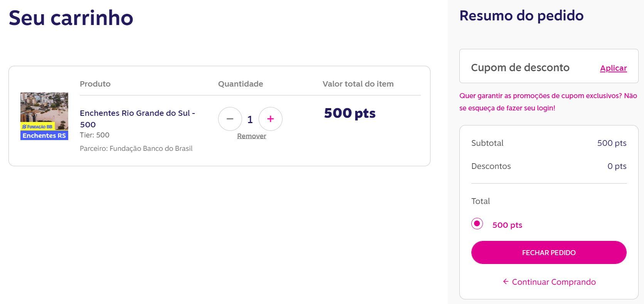Open the Enchentes RS product thumbnail

[x=44, y=116]
